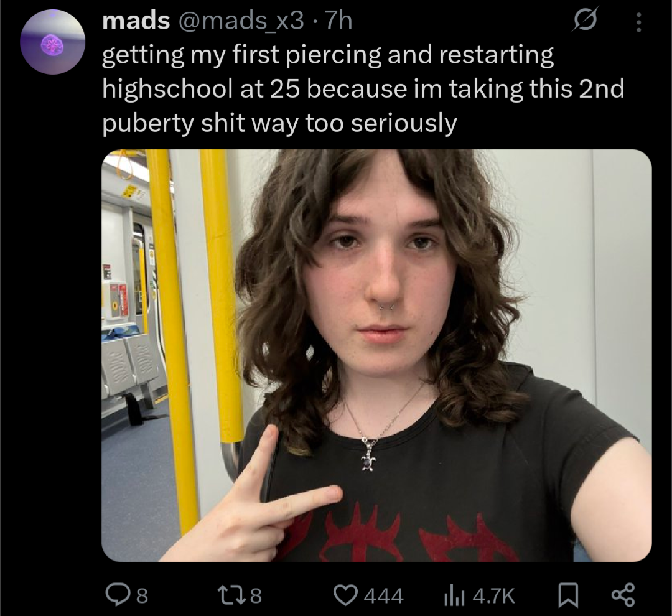Open the @mads_x3 handle link
Image resolution: width=672 pixels, height=616 pixels.
click(240, 21)
